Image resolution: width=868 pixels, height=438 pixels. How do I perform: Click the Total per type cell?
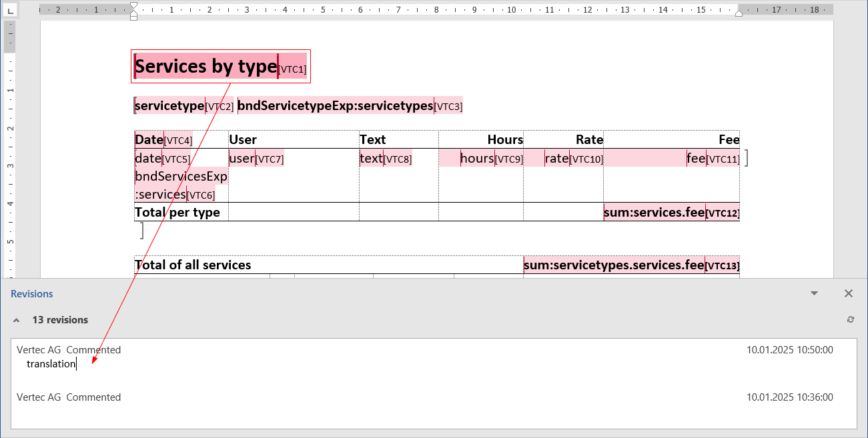click(177, 213)
